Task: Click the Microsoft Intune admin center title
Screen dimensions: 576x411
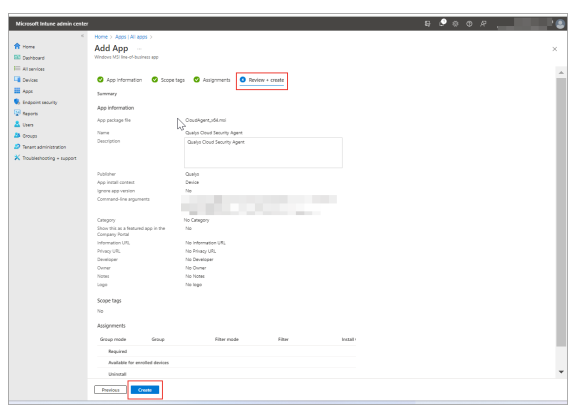Action: [x=52, y=24]
